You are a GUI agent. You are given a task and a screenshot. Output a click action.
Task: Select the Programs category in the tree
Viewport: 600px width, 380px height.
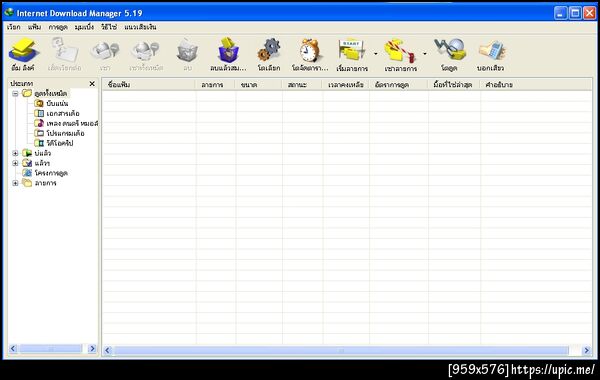(x=65, y=133)
